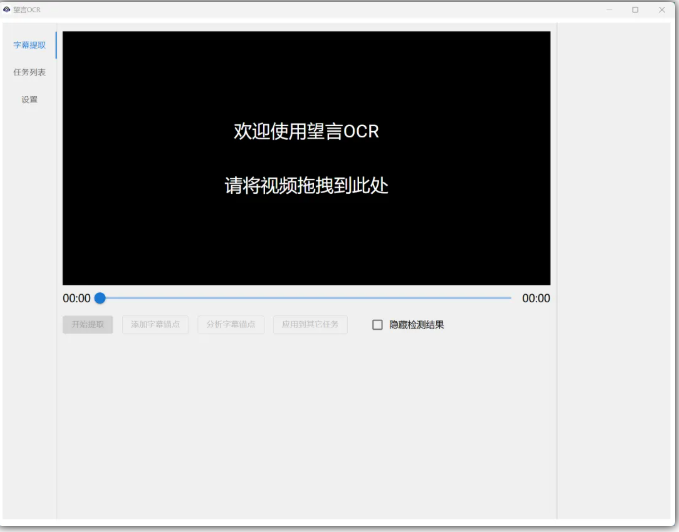Click the blue playback slider handle
Screen dimensions: 679x532
tap(100, 298)
